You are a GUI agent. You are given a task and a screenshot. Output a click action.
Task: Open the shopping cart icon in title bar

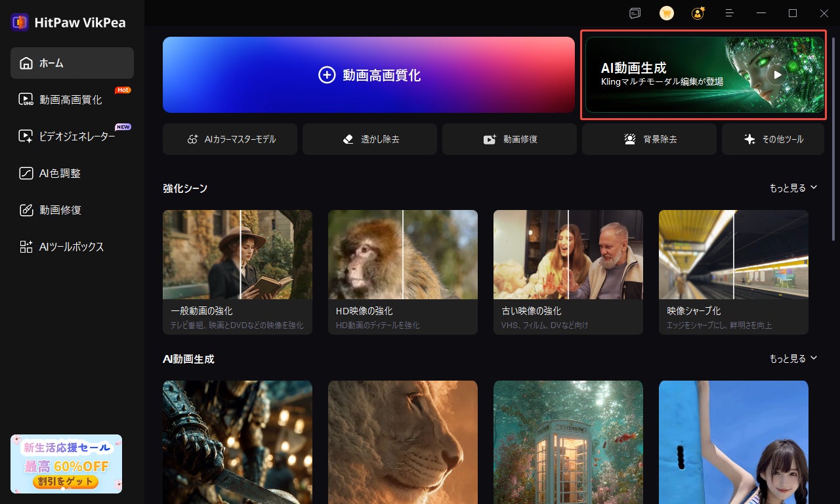666,13
